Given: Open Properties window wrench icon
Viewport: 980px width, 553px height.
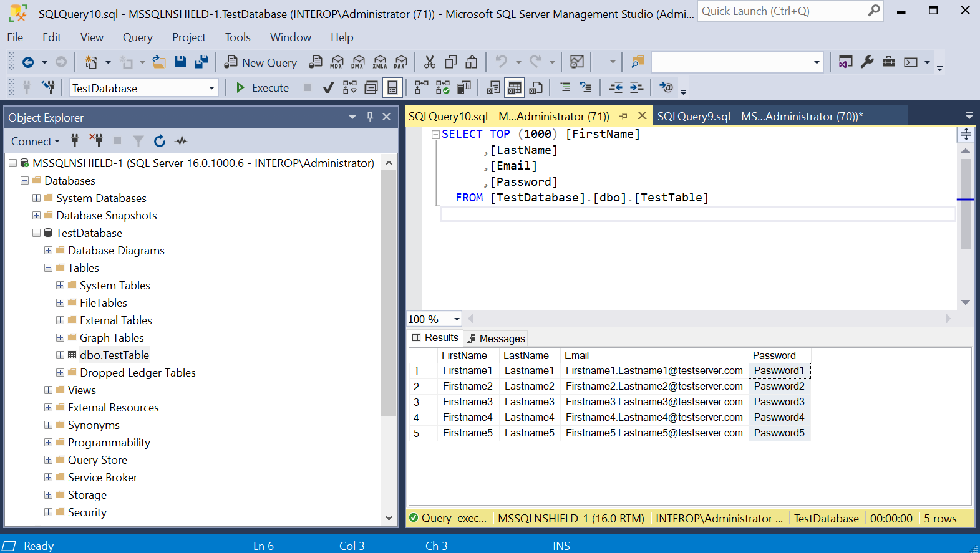Looking at the screenshot, I should [x=867, y=62].
